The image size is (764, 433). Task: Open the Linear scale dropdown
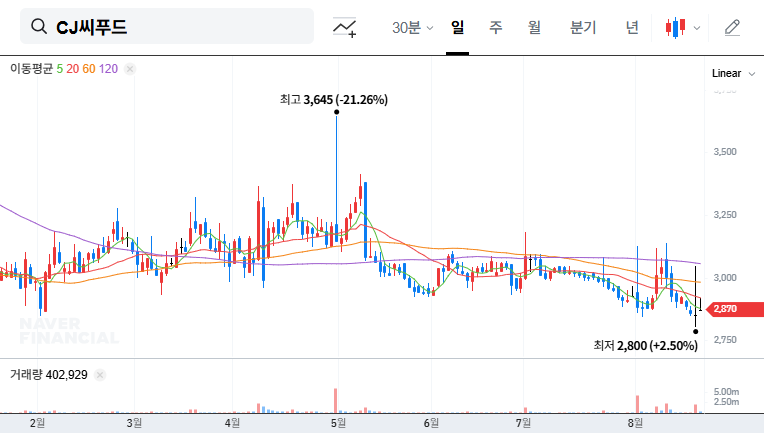point(733,74)
